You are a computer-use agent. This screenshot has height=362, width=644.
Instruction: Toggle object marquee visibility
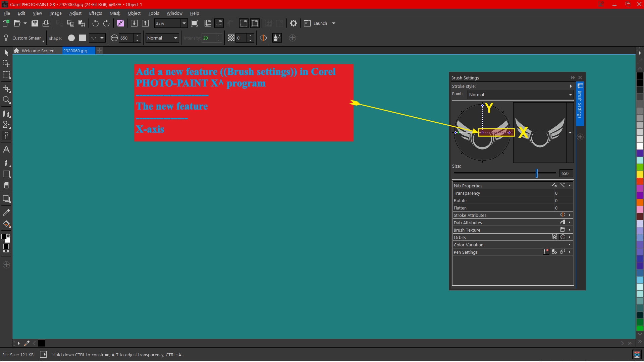255,23
